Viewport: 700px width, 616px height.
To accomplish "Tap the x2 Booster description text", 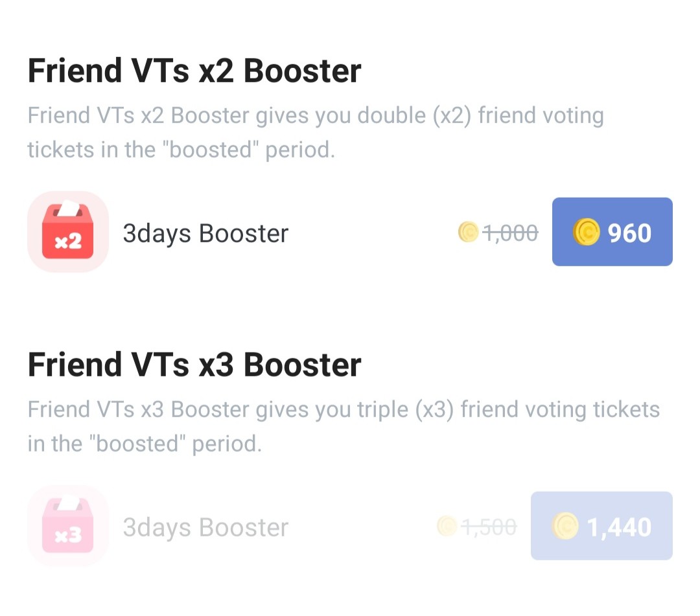I will coord(315,133).
